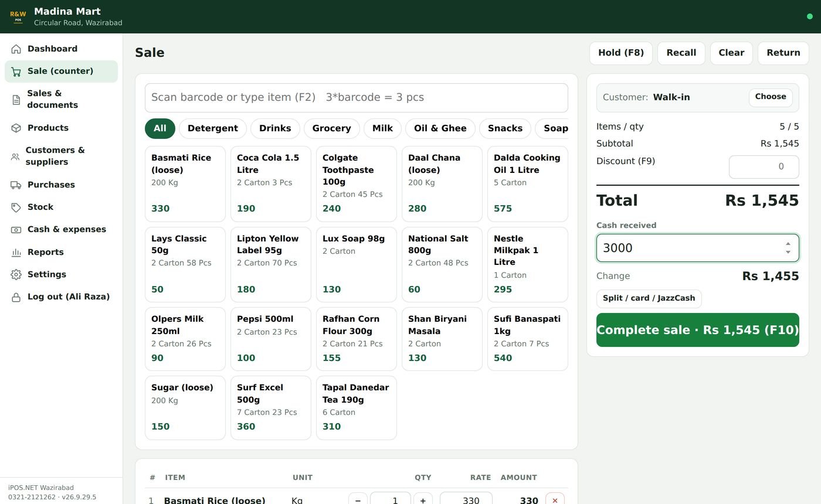Click the Sales & documents page icon
This screenshot has width=821, height=504.
(16, 100)
